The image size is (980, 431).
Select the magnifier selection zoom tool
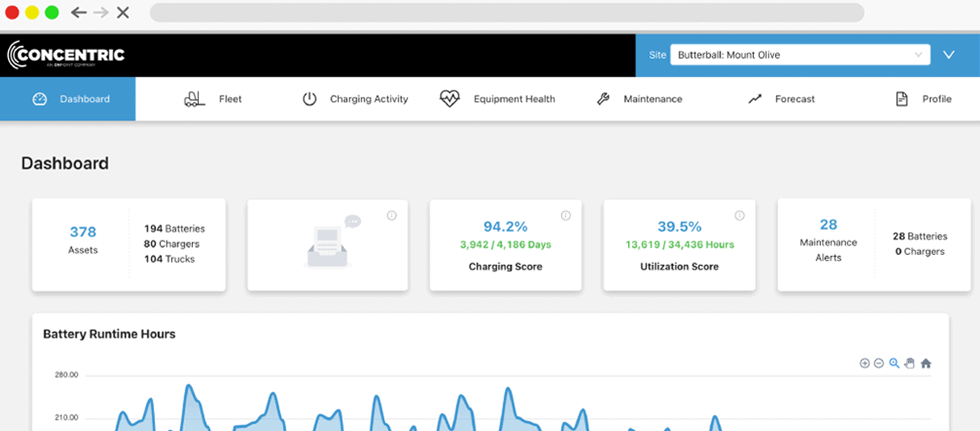pyautogui.click(x=894, y=363)
